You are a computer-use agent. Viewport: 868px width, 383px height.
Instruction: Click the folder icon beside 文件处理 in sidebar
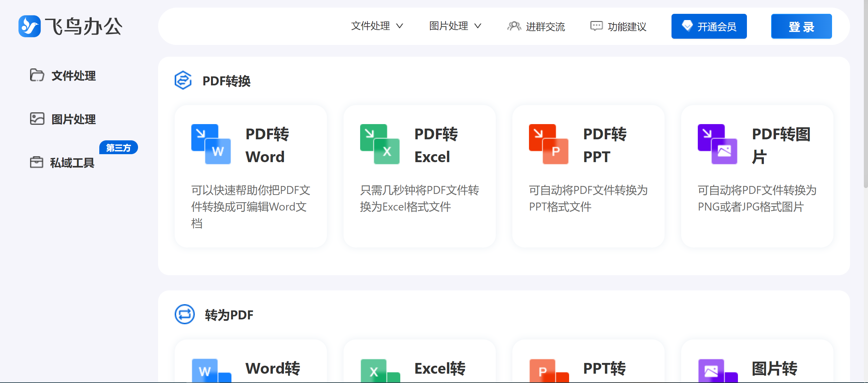pos(37,76)
